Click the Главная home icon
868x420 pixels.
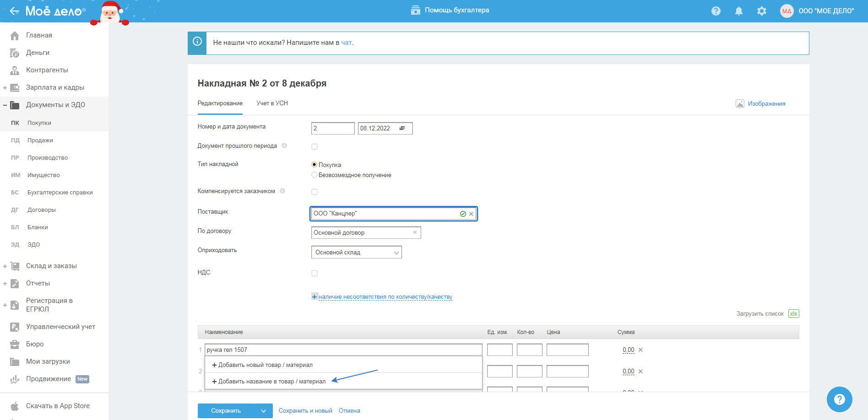[15, 35]
